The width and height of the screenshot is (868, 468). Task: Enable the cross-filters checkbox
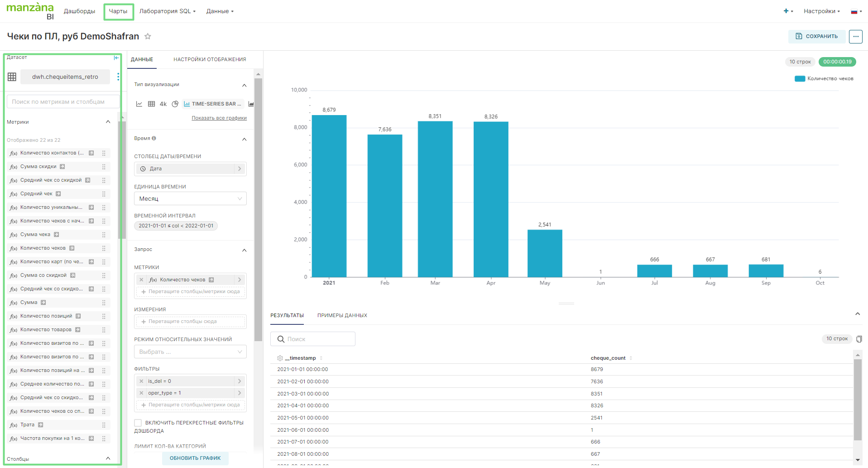138,423
